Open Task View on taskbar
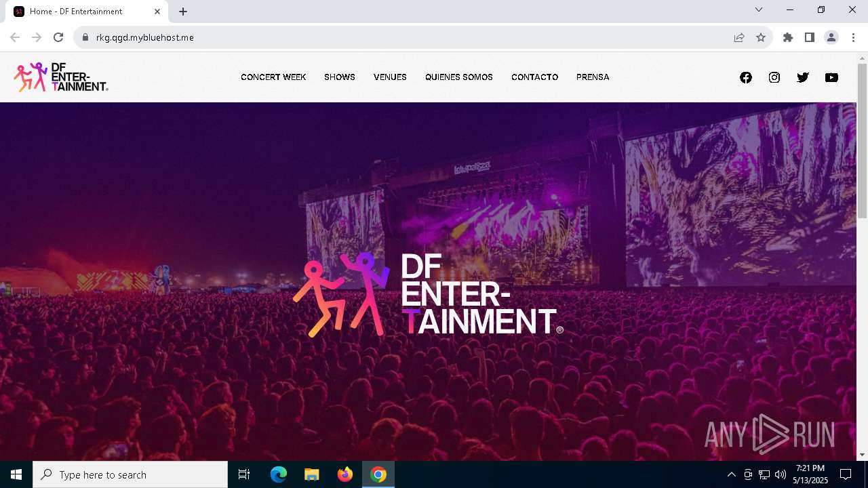 pos(244,474)
